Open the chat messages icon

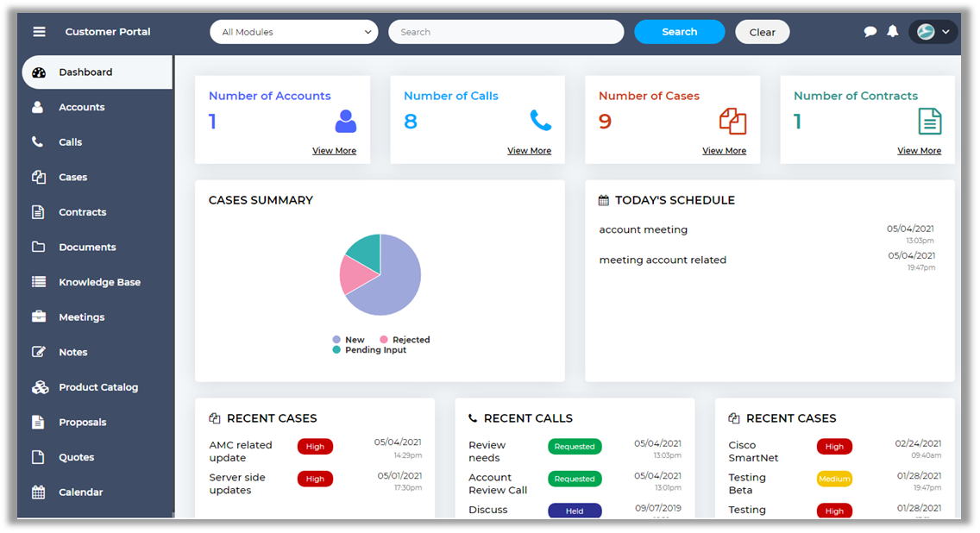(x=870, y=32)
